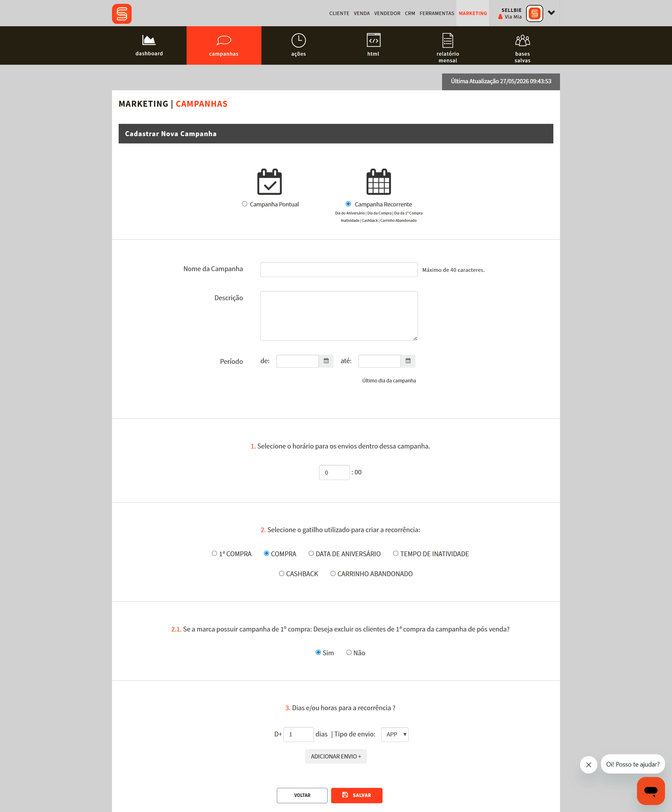Click the 'Oi! Posso te ajudar?' message
This screenshot has width=672, height=812.
(632, 764)
